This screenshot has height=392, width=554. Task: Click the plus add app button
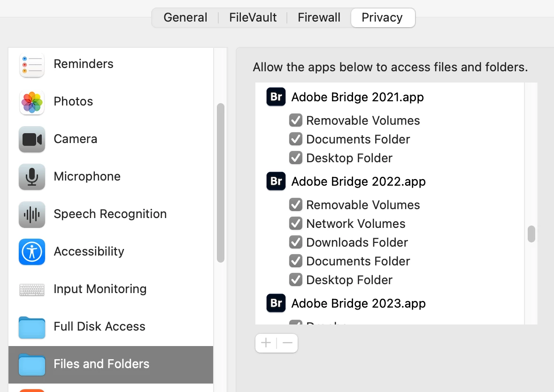pos(266,343)
